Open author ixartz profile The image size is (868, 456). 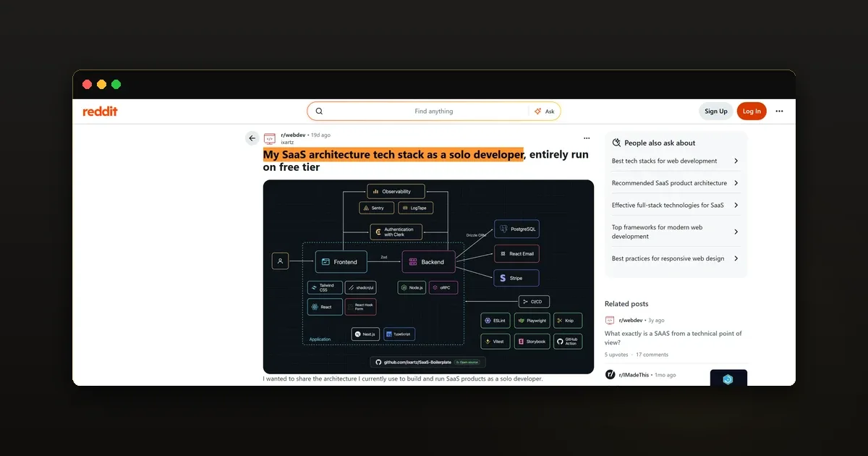click(287, 142)
